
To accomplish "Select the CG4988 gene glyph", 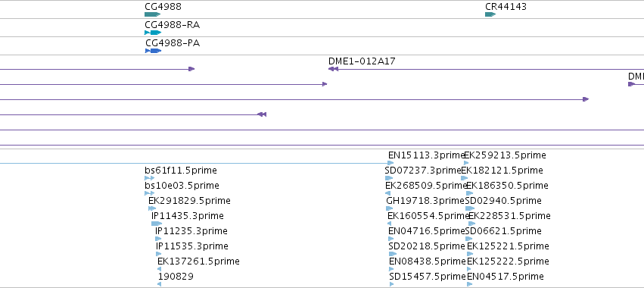I will 152,14.
